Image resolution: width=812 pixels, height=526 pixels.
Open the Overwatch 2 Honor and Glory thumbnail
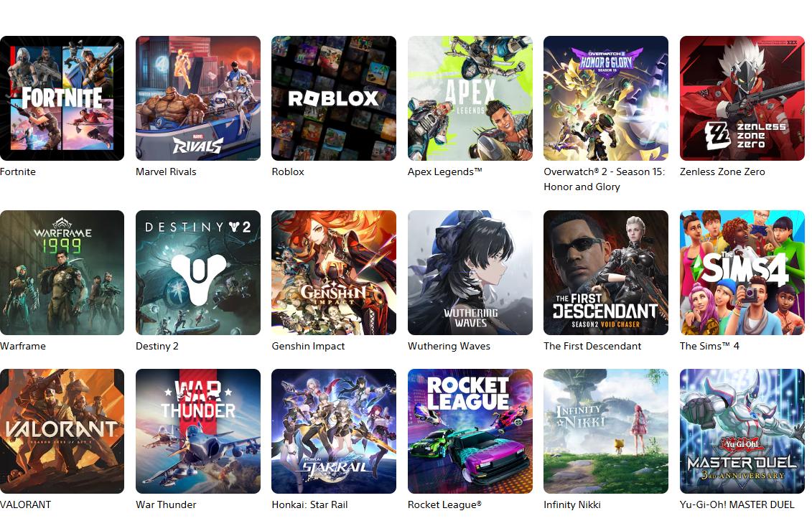[x=606, y=98]
